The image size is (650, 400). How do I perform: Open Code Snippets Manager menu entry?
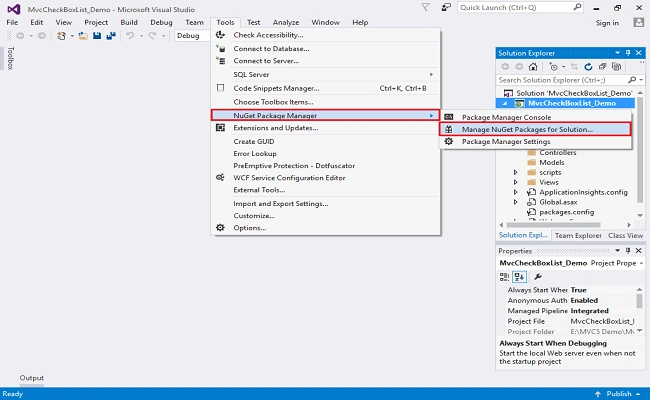tap(326, 88)
